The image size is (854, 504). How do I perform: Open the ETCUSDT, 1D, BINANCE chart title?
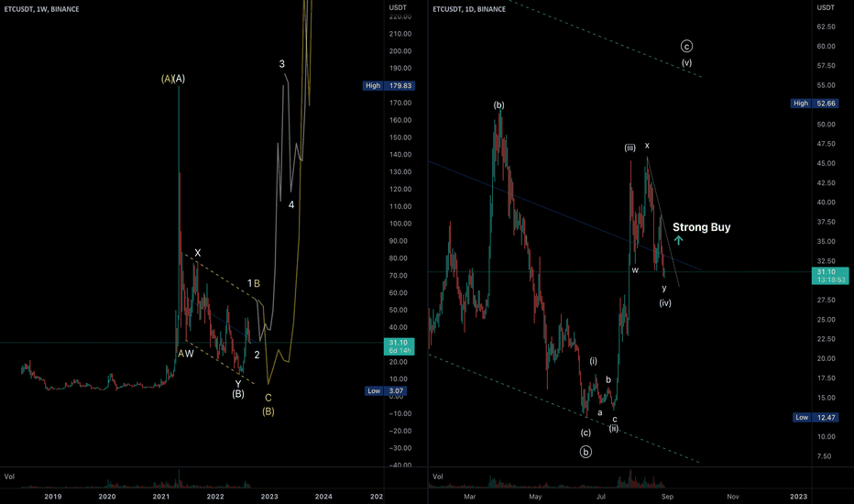pyautogui.click(x=469, y=9)
